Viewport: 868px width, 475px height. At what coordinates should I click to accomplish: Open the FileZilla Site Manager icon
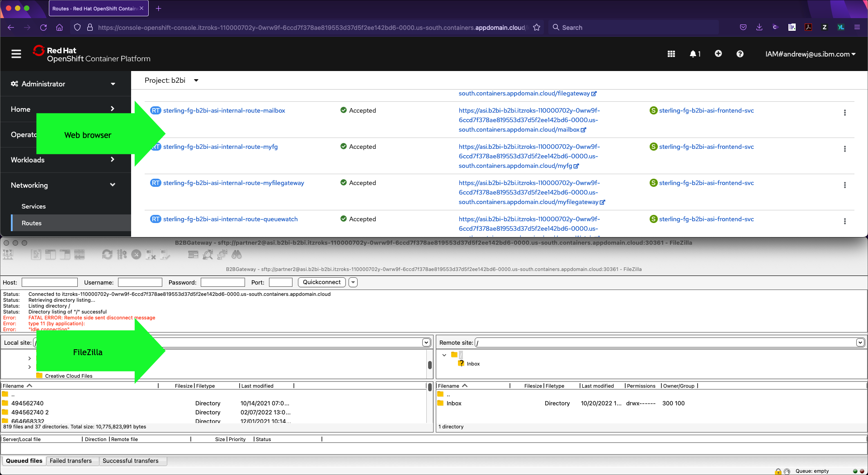[8, 255]
